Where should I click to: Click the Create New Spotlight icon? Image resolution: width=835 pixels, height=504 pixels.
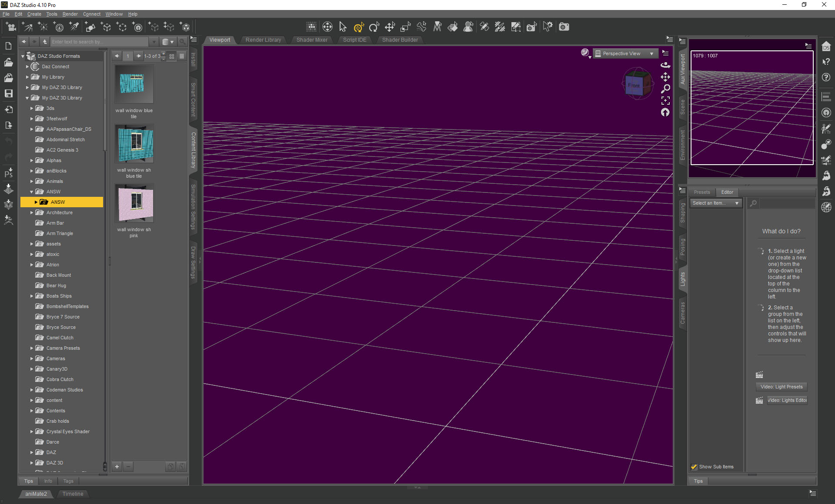point(74,27)
